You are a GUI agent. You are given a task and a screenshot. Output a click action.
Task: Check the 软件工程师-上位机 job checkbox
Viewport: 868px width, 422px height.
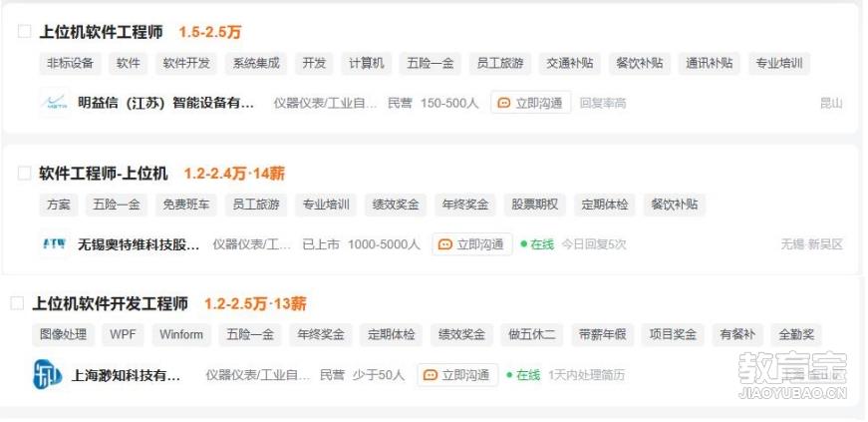click(x=24, y=174)
